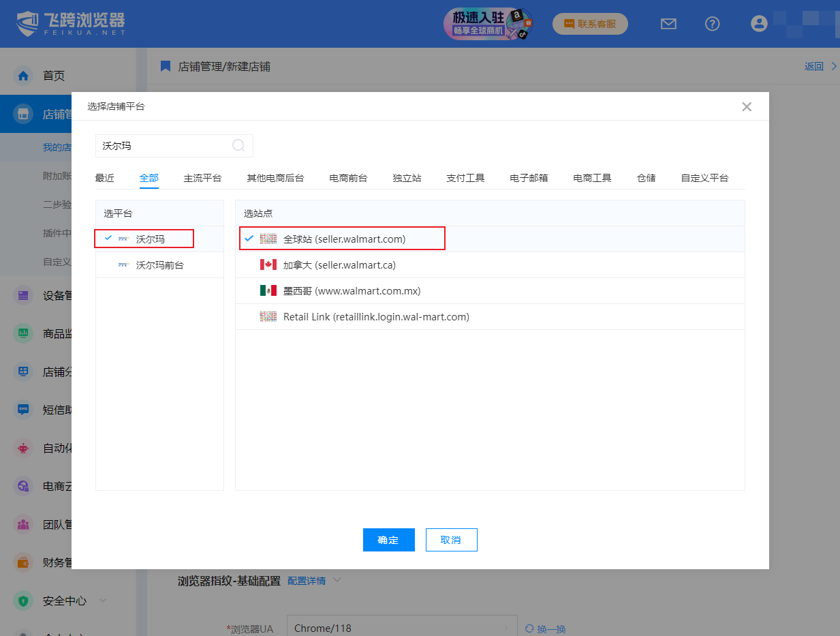Open the user account avatar icon

pos(758,24)
